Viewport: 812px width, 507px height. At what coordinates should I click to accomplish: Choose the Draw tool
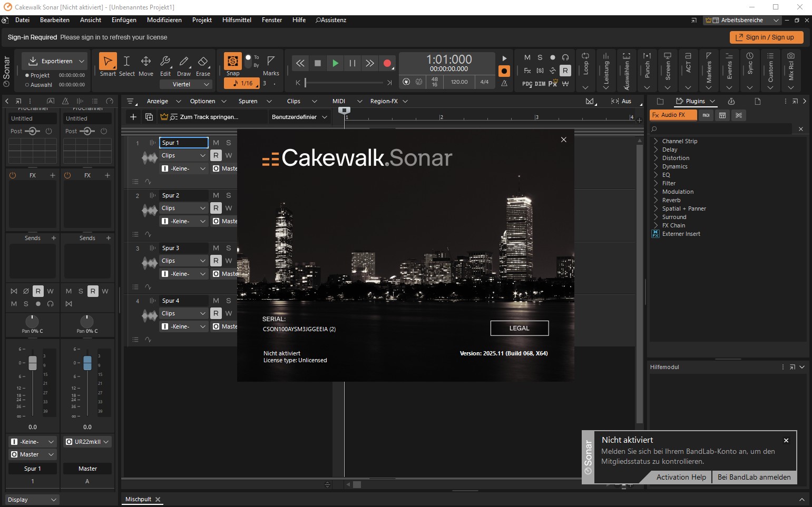pos(184,62)
